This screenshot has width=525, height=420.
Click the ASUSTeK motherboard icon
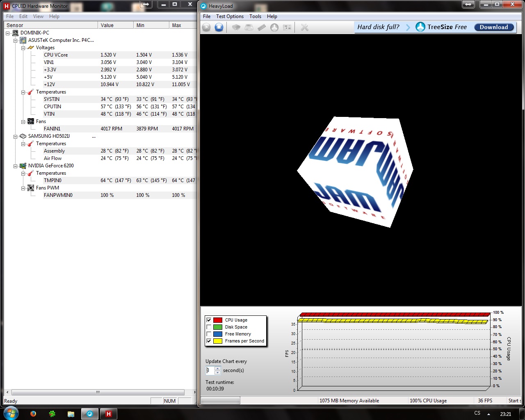click(x=23, y=40)
